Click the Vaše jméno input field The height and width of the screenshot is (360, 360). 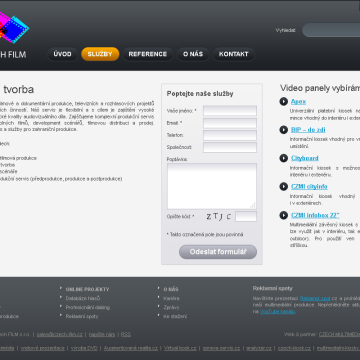230,111
